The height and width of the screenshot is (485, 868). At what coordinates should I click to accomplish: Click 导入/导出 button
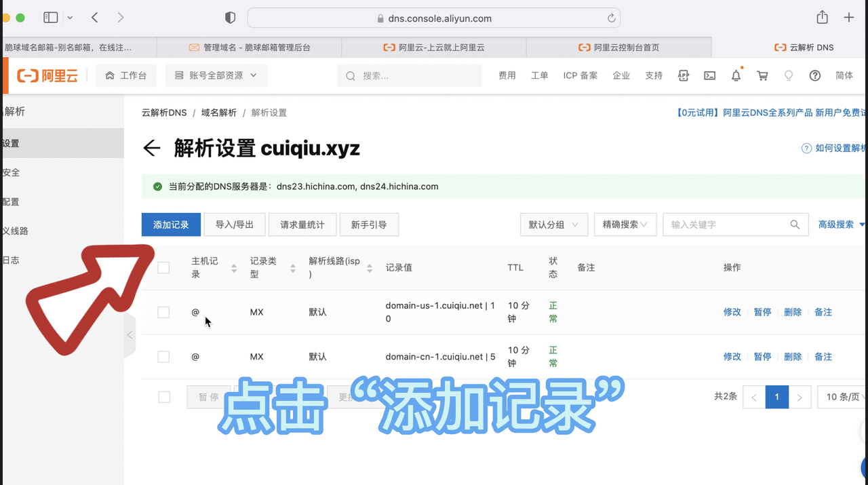pos(235,225)
